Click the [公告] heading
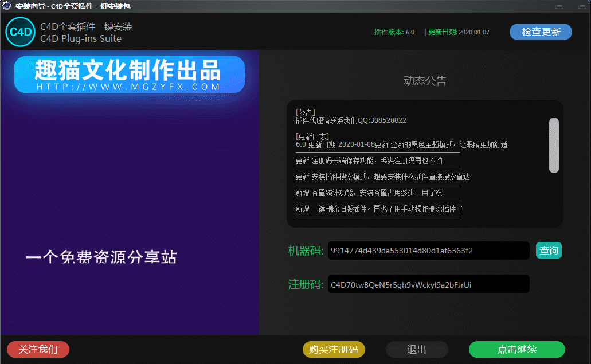591x364 pixels. point(306,112)
